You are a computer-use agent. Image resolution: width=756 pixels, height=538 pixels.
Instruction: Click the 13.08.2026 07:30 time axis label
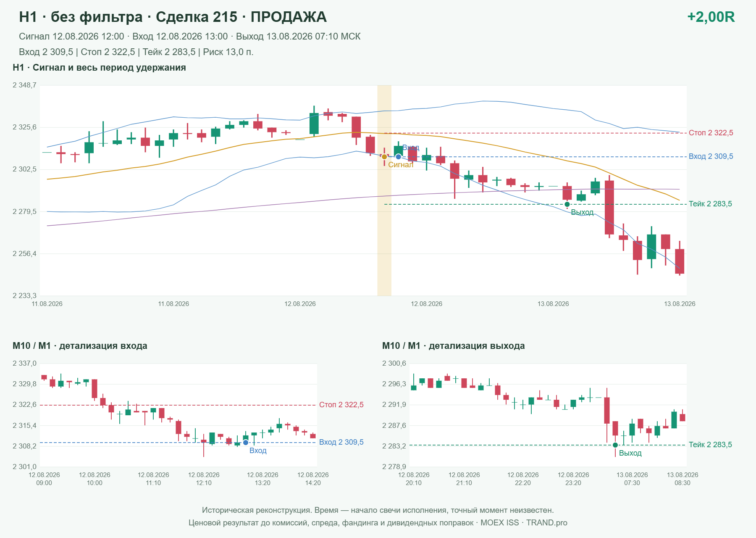coord(632,479)
